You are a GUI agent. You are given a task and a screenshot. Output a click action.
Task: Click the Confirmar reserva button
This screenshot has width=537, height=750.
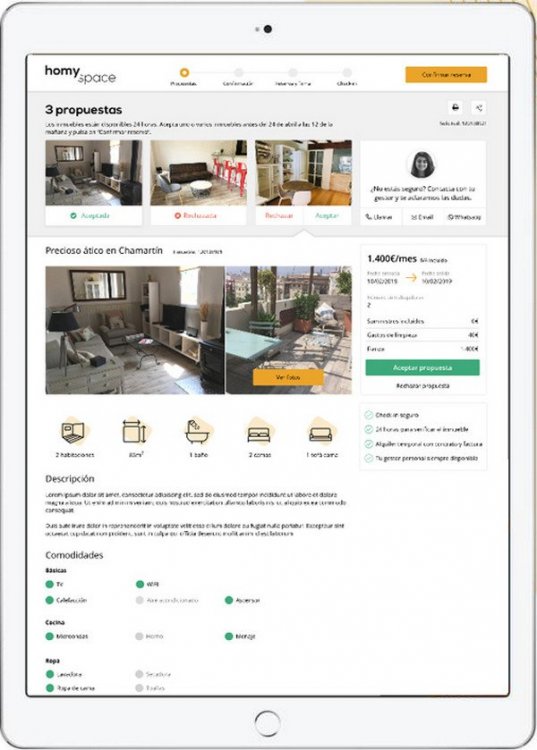[446, 75]
